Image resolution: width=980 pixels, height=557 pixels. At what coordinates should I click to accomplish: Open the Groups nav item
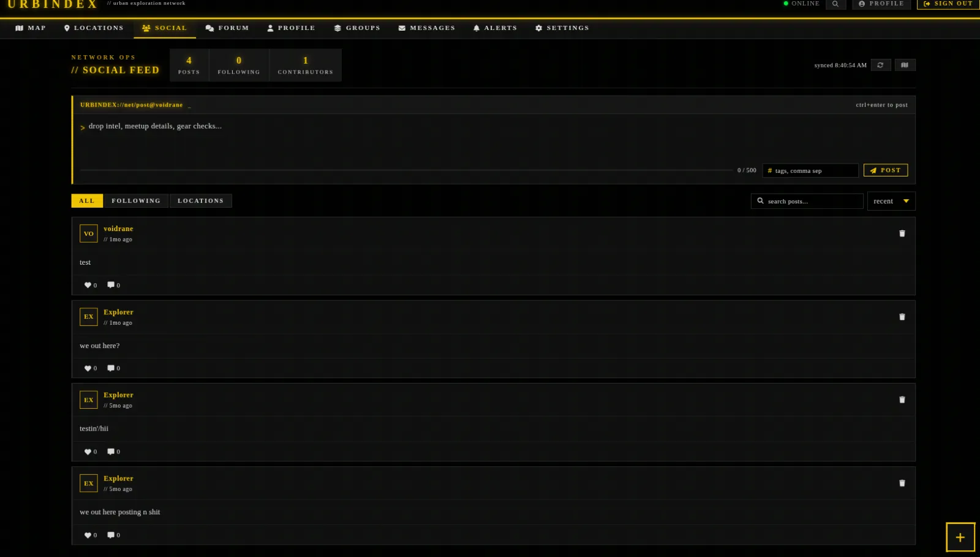click(357, 28)
